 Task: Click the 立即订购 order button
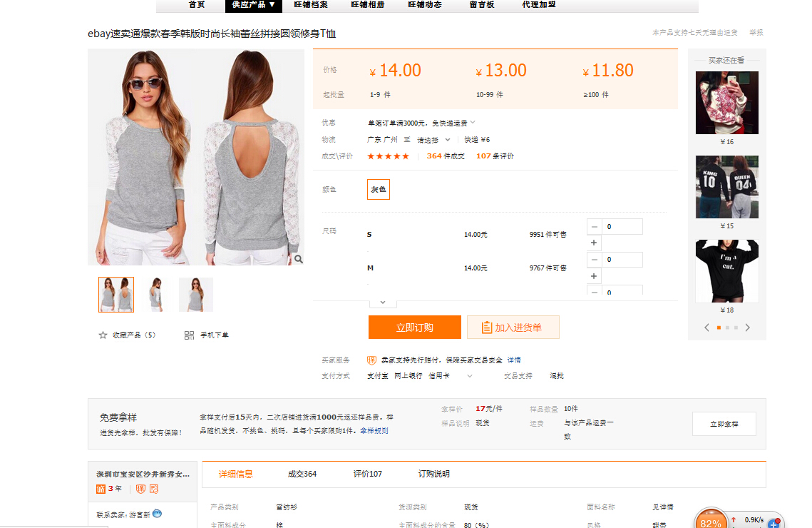click(x=414, y=328)
